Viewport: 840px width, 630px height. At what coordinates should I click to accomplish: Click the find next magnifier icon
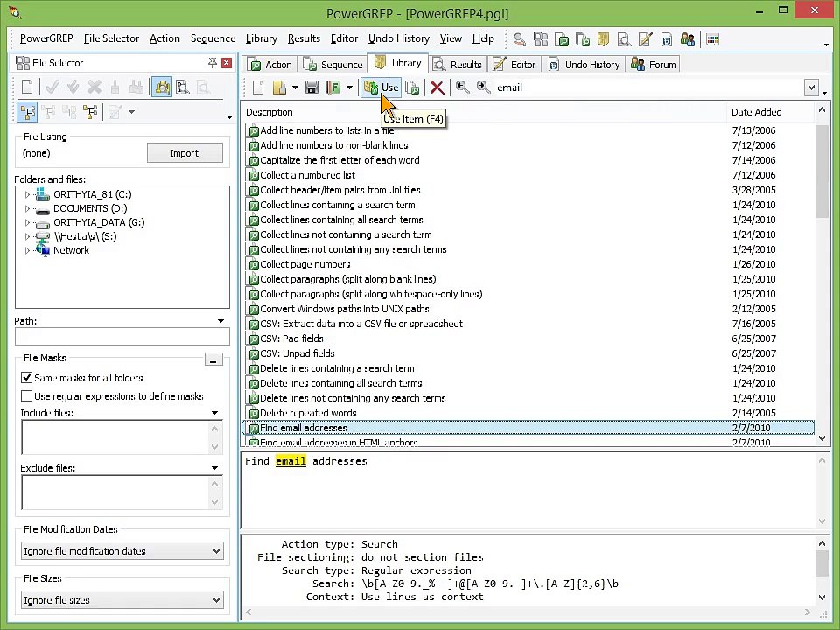pyautogui.click(x=483, y=87)
